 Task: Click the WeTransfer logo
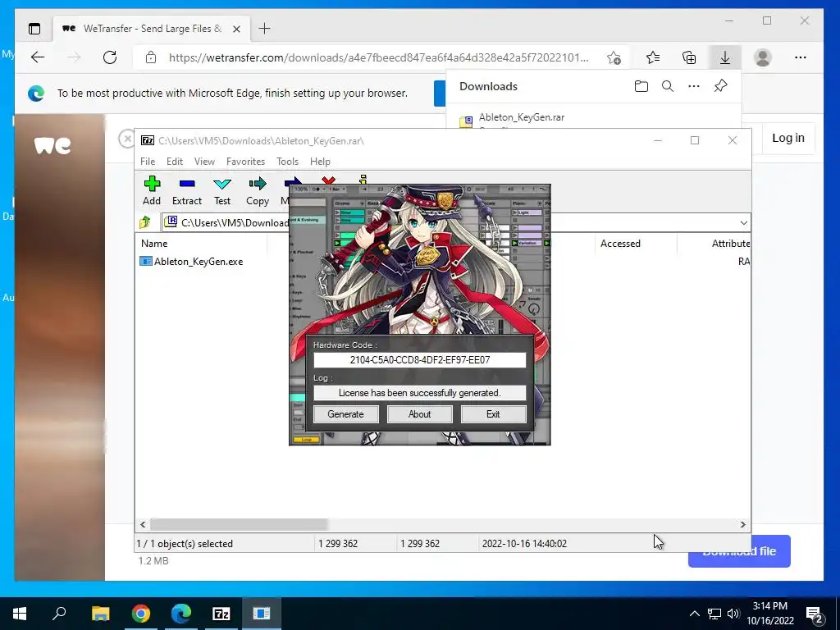tap(52, 145)
